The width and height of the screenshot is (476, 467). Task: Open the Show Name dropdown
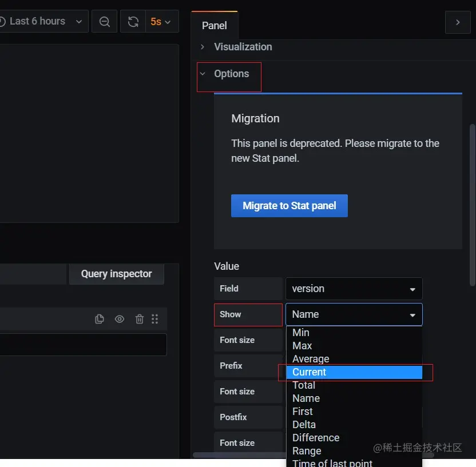pos(354,314)
